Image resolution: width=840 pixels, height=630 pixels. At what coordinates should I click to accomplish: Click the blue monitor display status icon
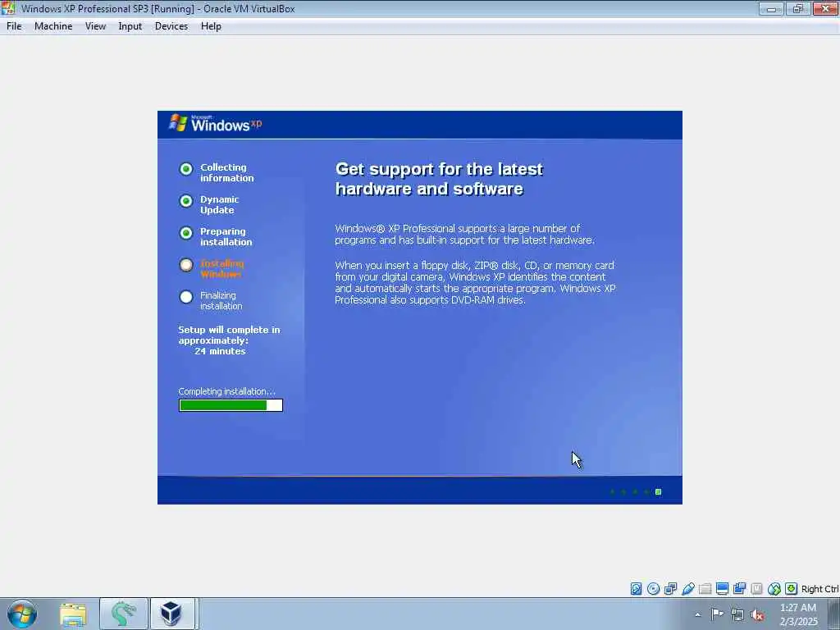[x=722, y=589]
